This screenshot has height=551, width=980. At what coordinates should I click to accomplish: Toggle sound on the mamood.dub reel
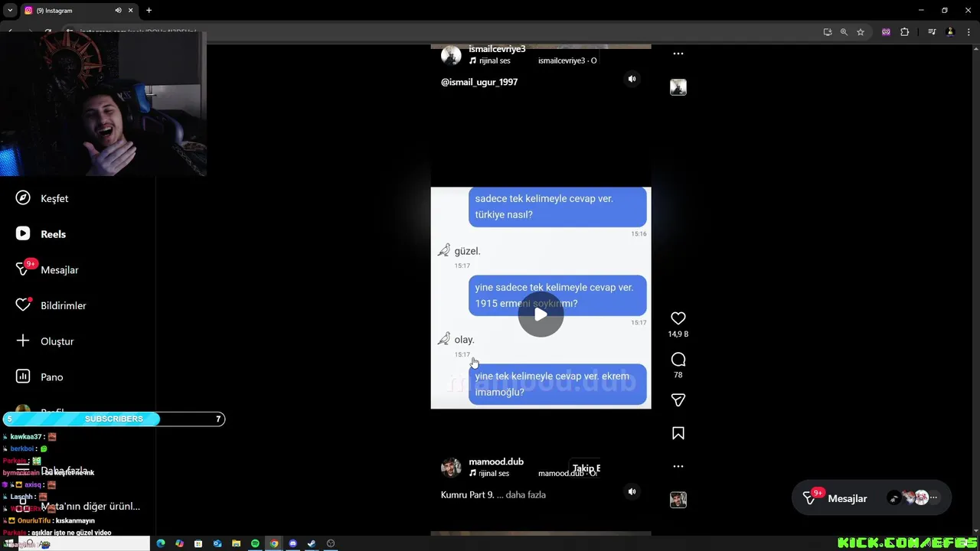click(632, 491)
